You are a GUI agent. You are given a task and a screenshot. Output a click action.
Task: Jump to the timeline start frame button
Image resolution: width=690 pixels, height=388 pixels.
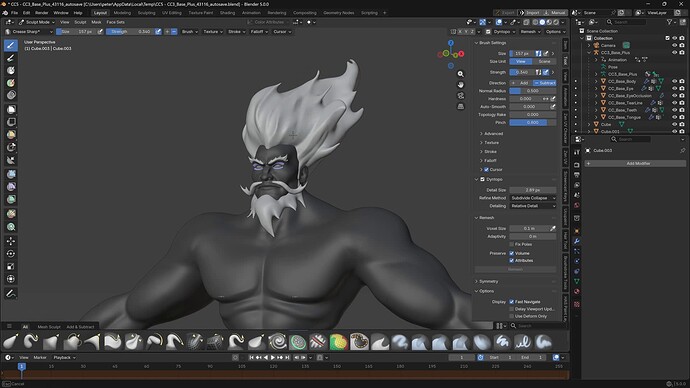(x=251, y=358)
